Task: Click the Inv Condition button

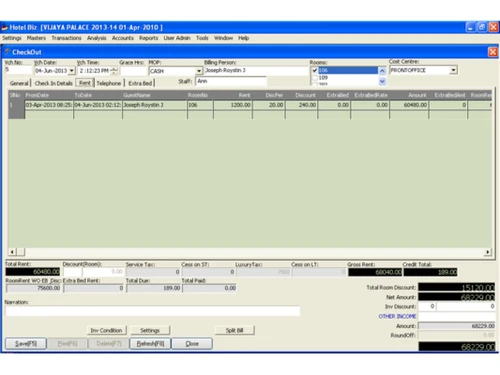Action: [x=106, y=330]
